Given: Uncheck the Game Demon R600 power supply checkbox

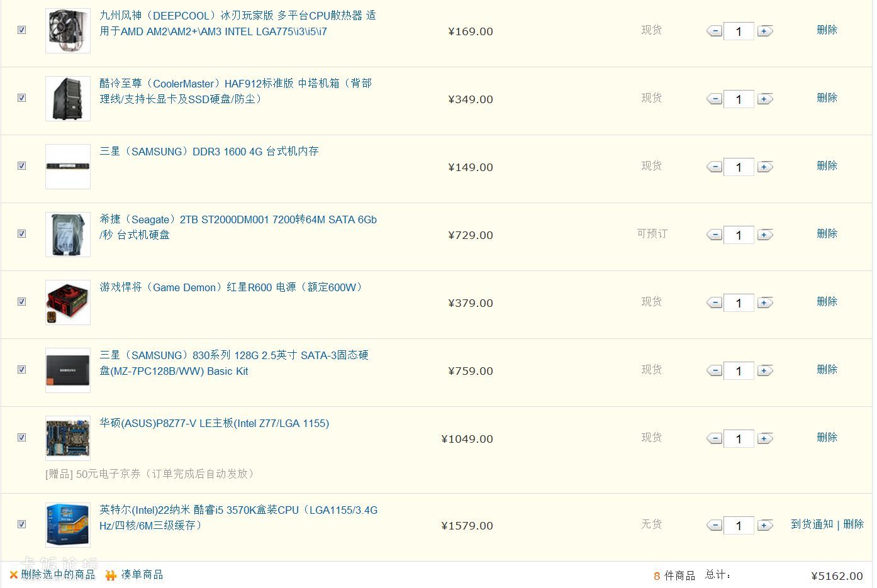Looking at the screenshot, I should [x=22, y=301].
